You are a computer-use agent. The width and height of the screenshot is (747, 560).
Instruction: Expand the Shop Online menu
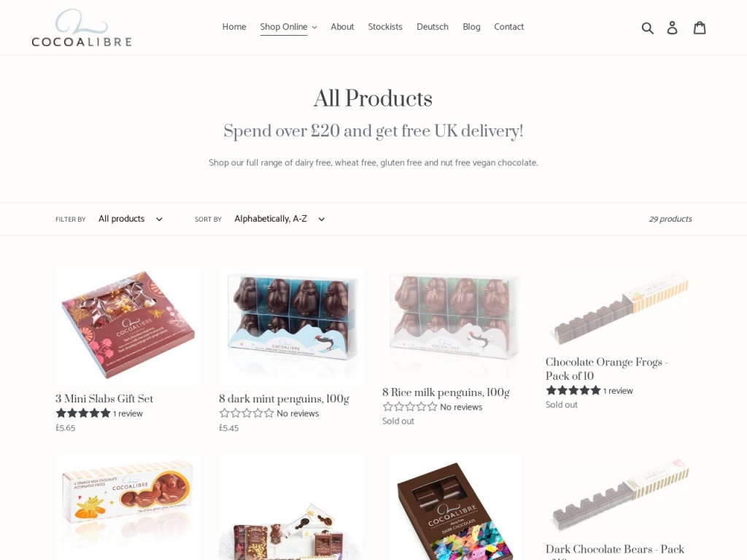[288, 27]
